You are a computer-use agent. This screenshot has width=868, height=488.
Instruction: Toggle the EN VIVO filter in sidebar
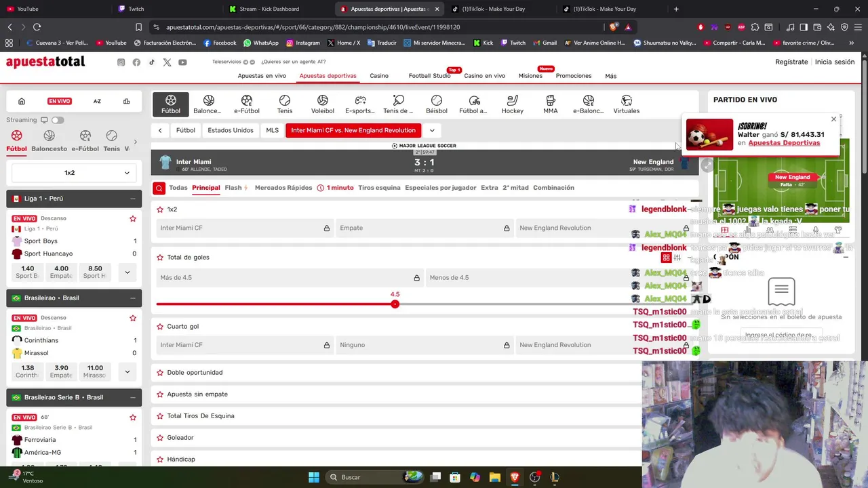[60, 101]
